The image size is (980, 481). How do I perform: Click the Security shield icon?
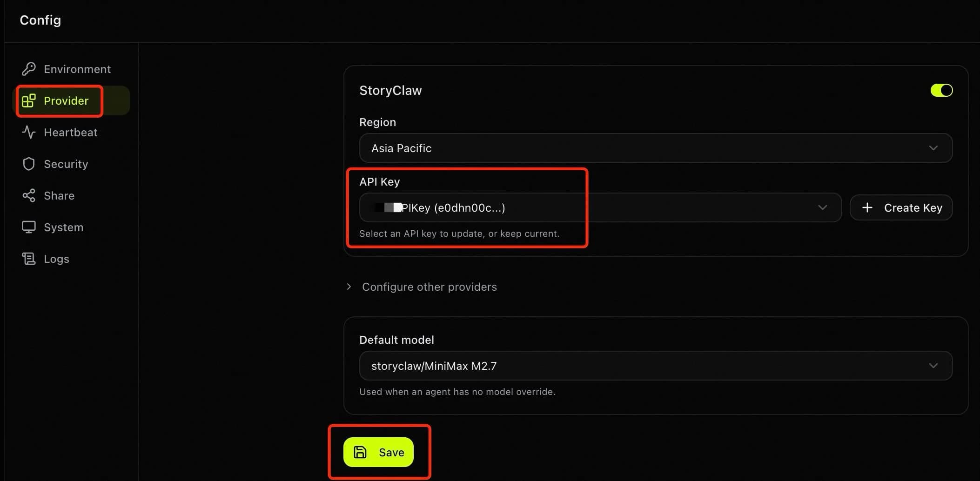click(x=29, y=164)
